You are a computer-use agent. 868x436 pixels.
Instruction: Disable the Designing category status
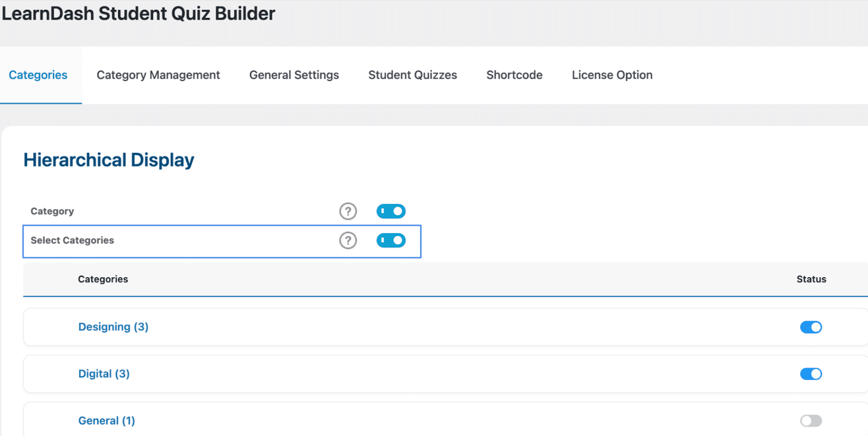pyautogui.click(x=811, y=327)
